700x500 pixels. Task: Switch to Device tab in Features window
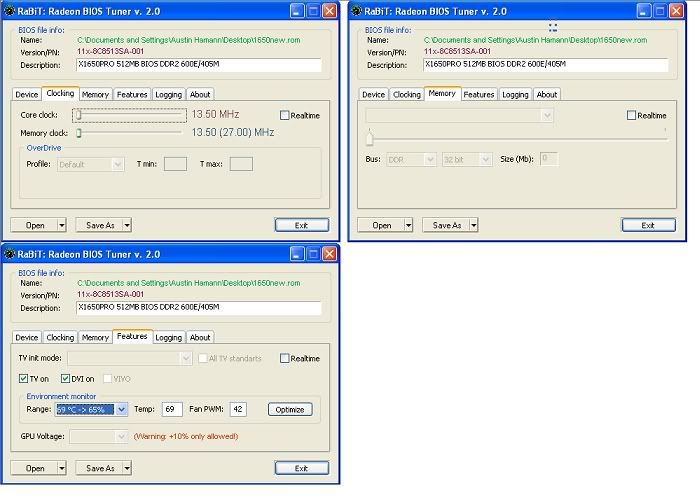tap(27, 338)
